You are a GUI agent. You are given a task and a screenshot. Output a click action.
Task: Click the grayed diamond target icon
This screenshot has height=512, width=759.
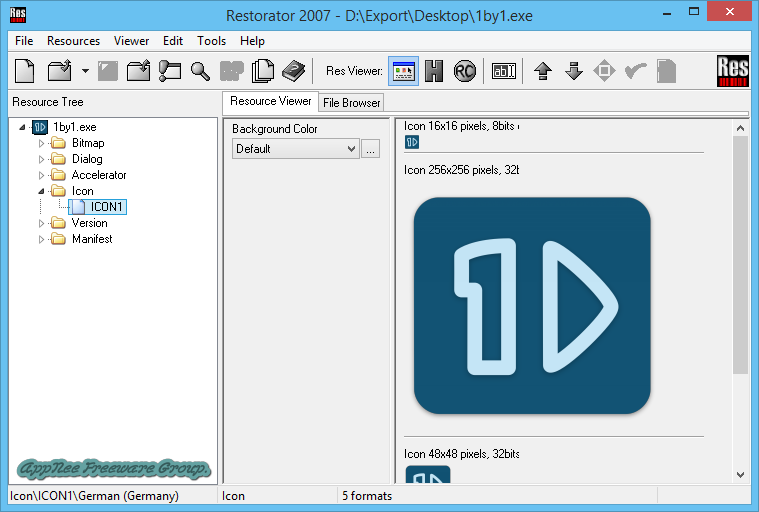point(605,71)
